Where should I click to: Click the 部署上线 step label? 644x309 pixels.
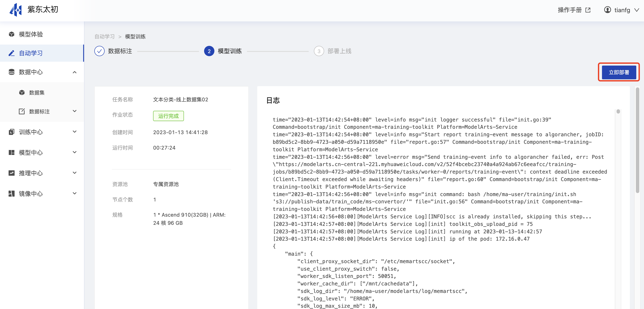(x=340, y=51)
